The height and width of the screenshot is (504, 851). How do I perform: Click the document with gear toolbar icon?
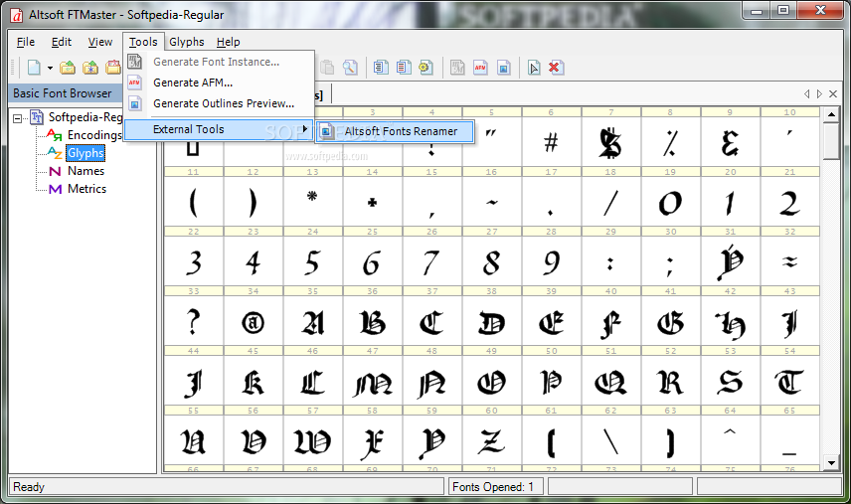click(425, 68)
